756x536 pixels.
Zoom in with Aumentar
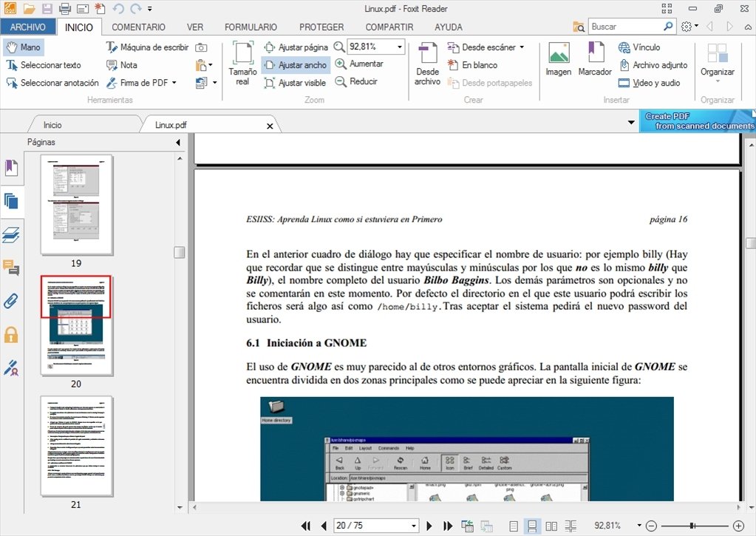[x=359, y=64]
